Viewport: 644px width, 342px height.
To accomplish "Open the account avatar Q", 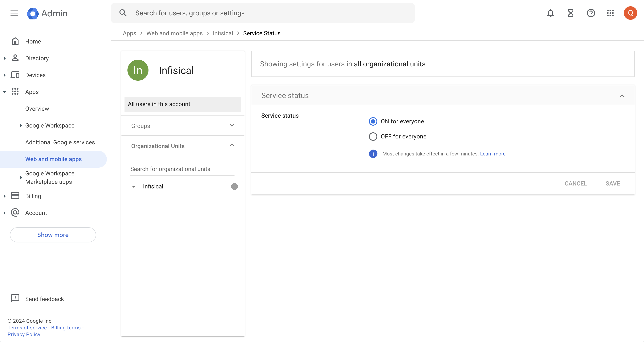I will pos(630,13).
